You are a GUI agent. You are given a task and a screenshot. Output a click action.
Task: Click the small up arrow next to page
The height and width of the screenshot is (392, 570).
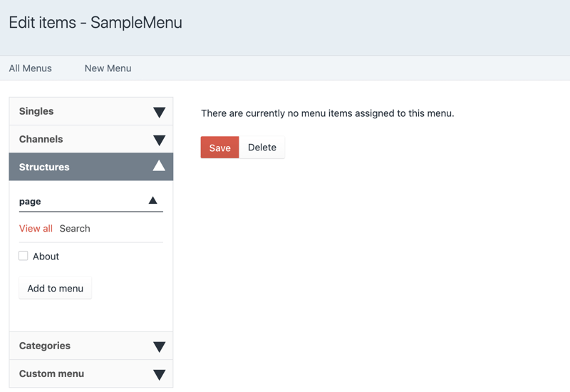click(x=152, y=201)
